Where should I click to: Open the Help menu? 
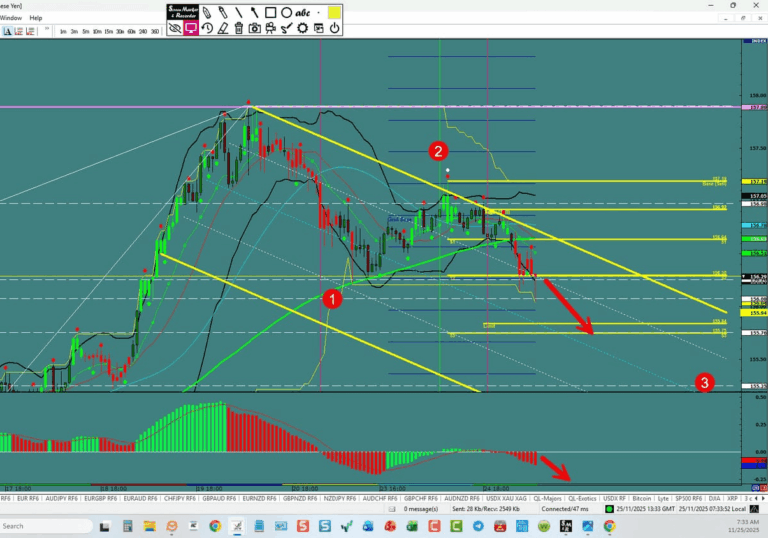(36, 18)
